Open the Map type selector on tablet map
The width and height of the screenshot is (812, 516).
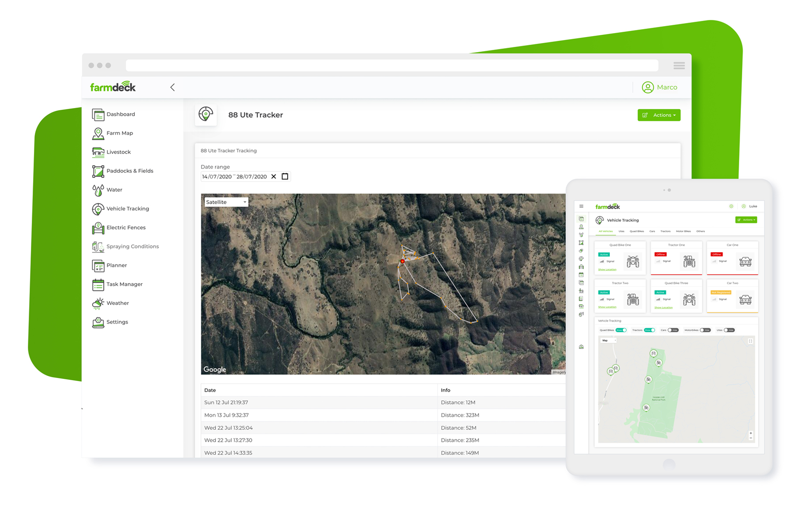pos(609,340)
